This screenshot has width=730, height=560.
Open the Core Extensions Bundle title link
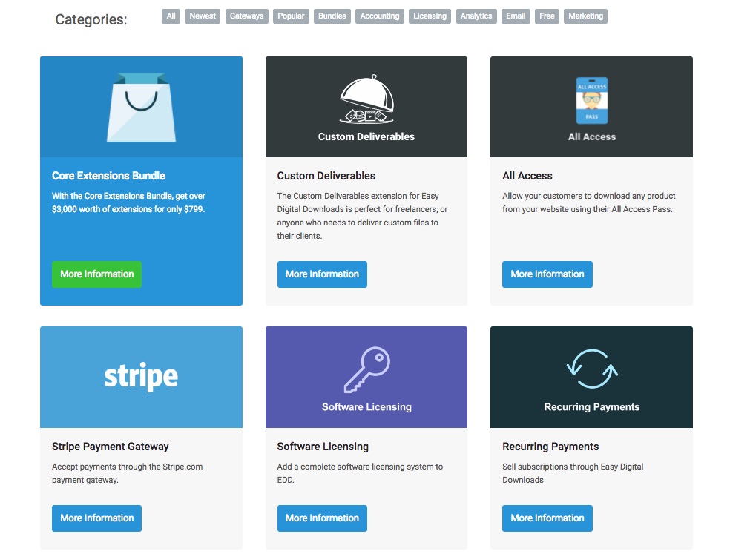tap(108, 176)
